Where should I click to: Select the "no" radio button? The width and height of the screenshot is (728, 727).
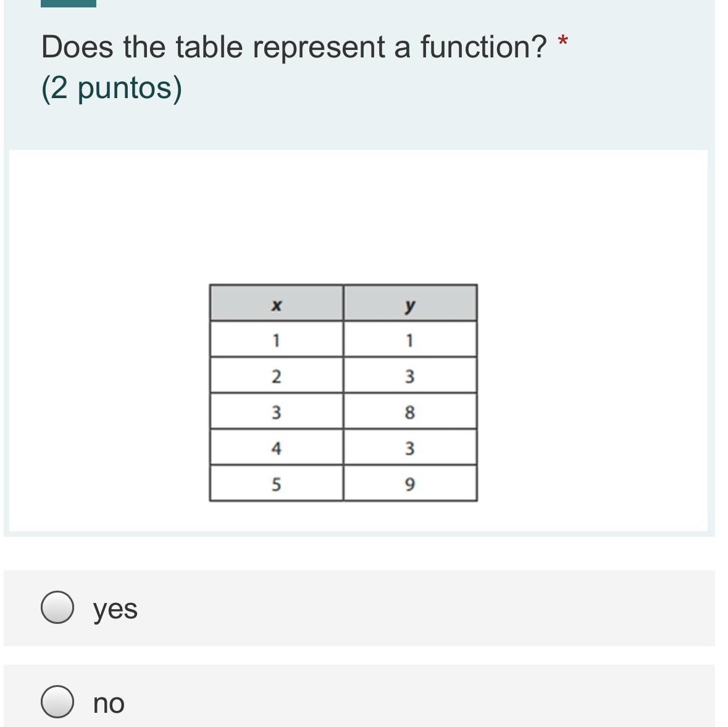click(57, 702)
